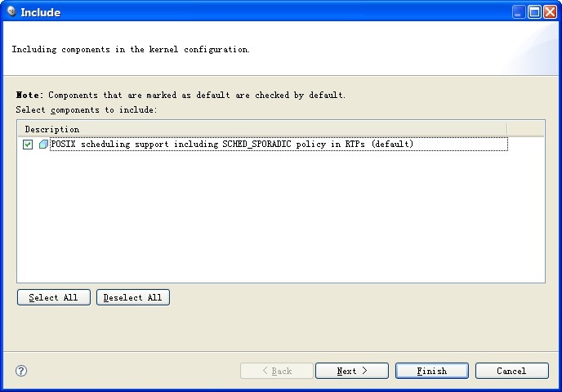Viewport: 562px width, 392px height.
Task: Close the Include dialog with the red X
Action: click(x=550, y=11)
